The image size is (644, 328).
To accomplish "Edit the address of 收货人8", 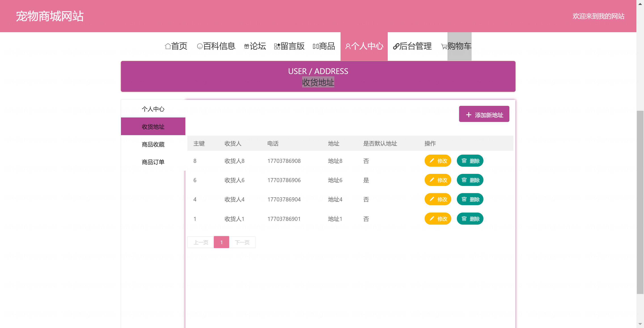I will tap(438, 161).
